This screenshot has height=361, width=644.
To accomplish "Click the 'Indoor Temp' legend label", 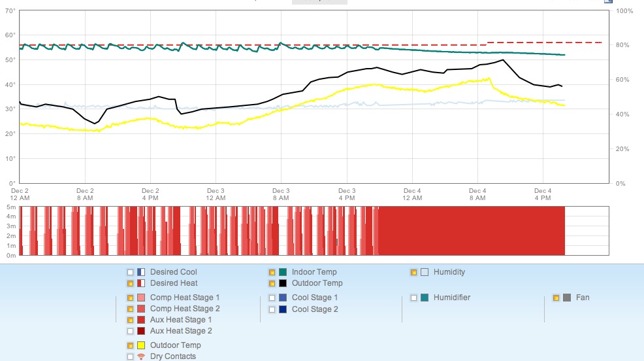I will click(x=314, y=272).
